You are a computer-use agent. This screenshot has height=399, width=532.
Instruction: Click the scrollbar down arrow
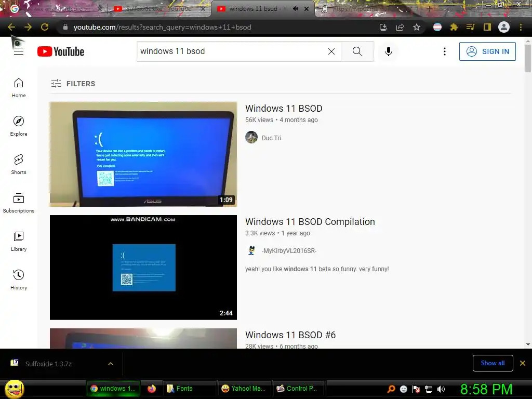coord(528,344)
